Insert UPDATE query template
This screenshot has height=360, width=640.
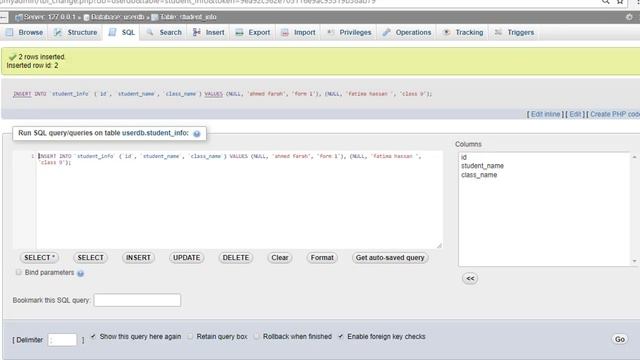(187, 258)
